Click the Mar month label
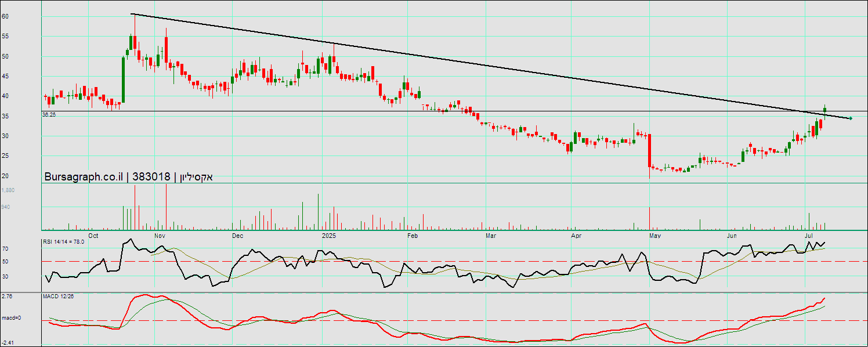868x347 pixels. pyautogui.click(x=491, y=236)
